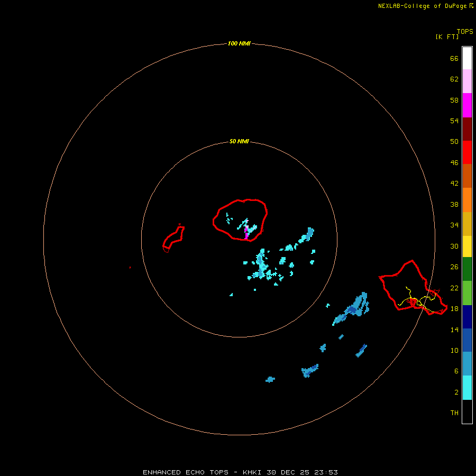Screen dimensions: 476x476
Task: Click the KHKI station identifier
Action: (252, 472)
